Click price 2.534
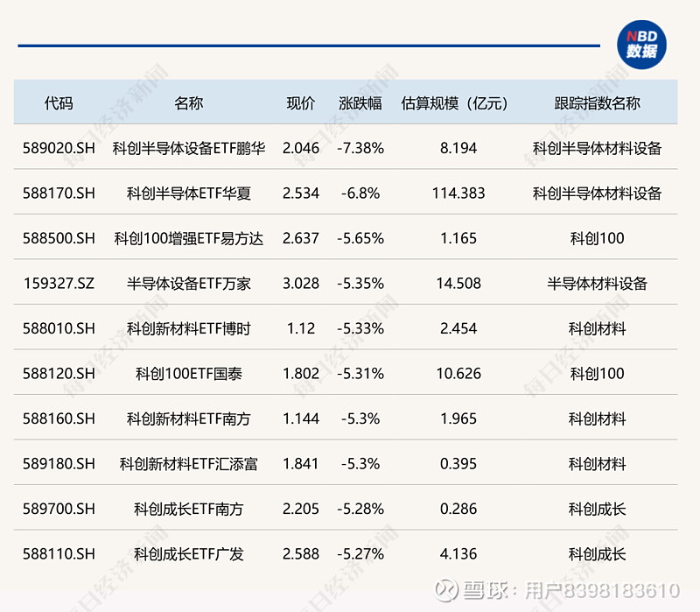This screenshot has width=700, height=612. pos(301,193)
